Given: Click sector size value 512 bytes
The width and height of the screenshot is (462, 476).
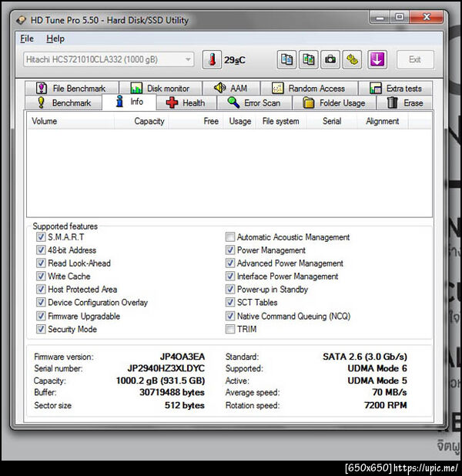Looking at the screenshot, I should coord(185,406).
